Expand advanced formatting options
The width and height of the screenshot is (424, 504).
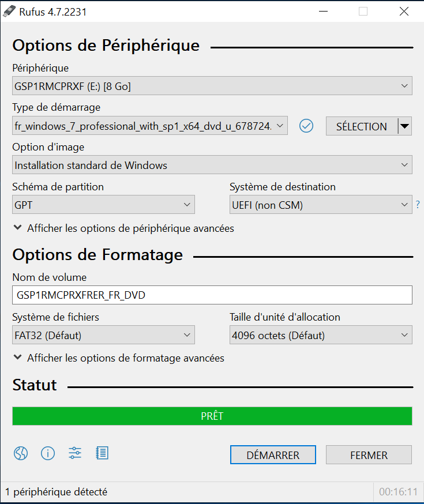tap(119, 358)
